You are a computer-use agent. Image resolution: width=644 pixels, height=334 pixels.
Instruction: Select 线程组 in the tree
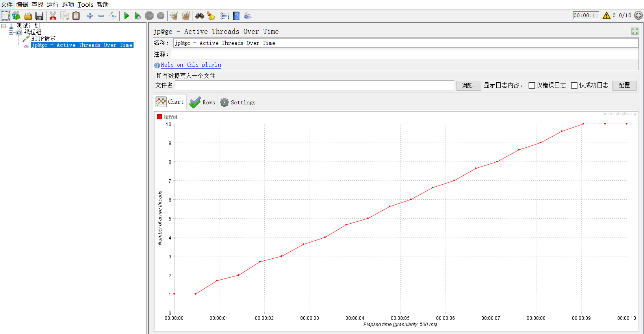click(x=33, y=32)
